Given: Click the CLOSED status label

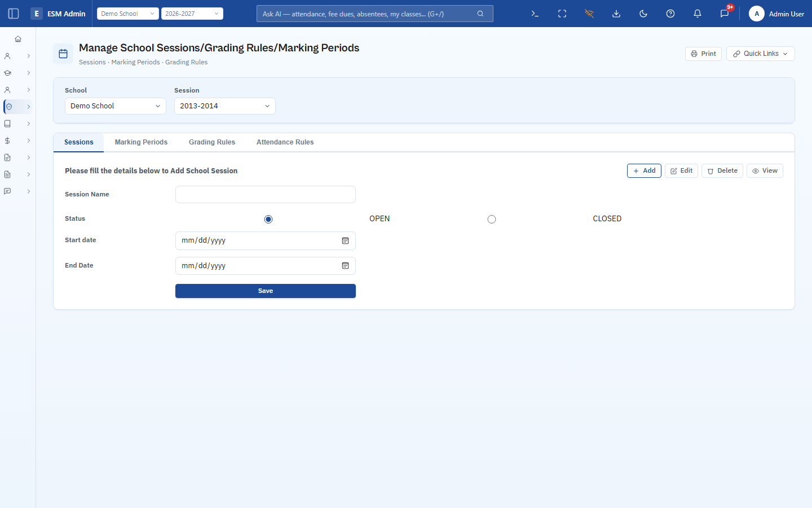Looking at the screenshot, I should pos(607,219).
